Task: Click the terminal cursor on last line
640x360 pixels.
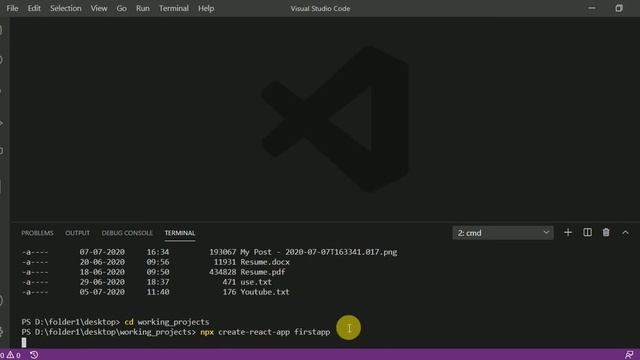Action: (24, 342)
